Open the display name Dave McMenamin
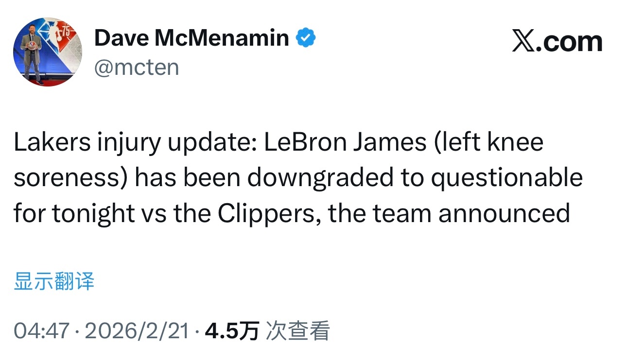The height and width of the screenshot is (364, 627). (x=192, y=38)
